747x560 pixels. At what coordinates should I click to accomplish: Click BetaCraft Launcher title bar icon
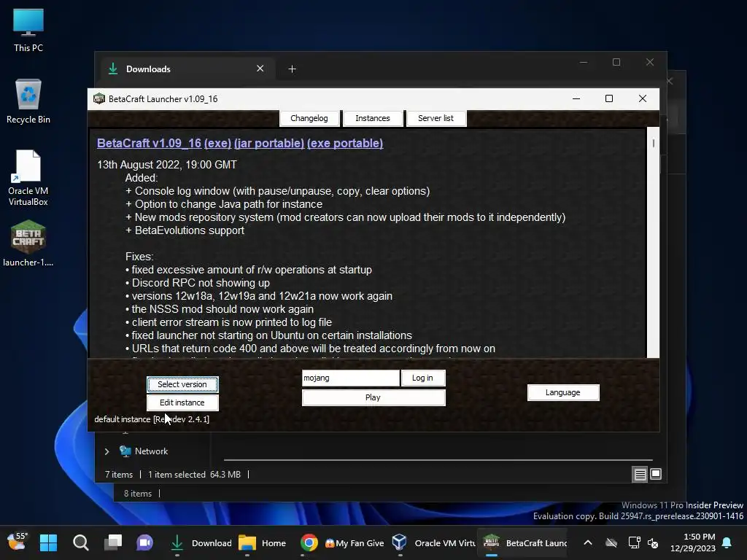click(99, 98)
